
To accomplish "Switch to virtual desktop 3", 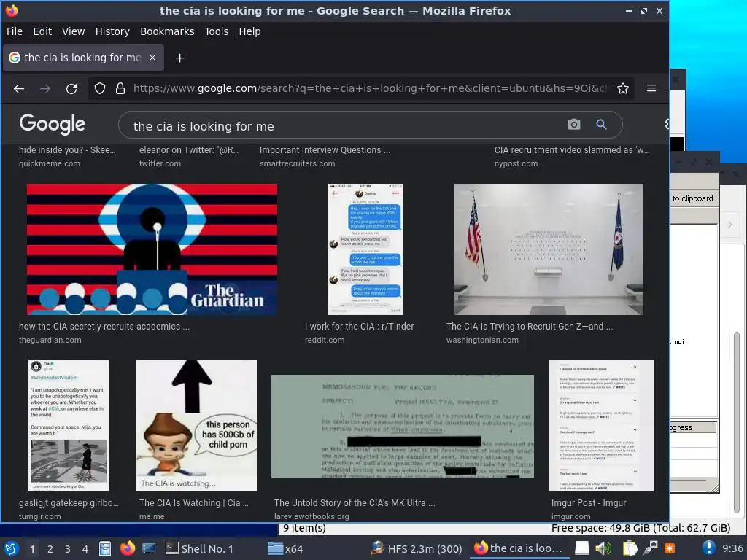I will (68, 549).
